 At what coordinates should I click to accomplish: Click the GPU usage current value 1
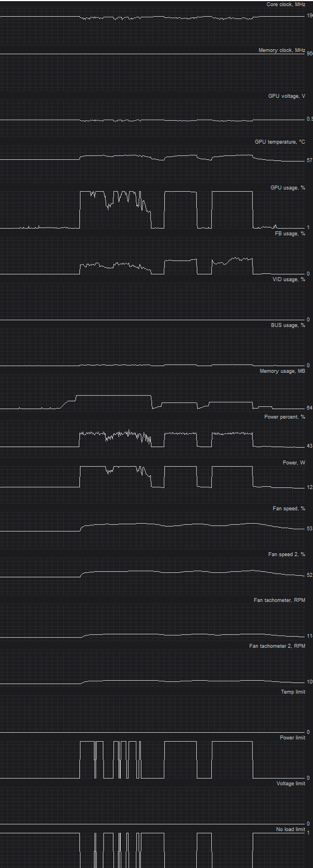click(309, 227)
